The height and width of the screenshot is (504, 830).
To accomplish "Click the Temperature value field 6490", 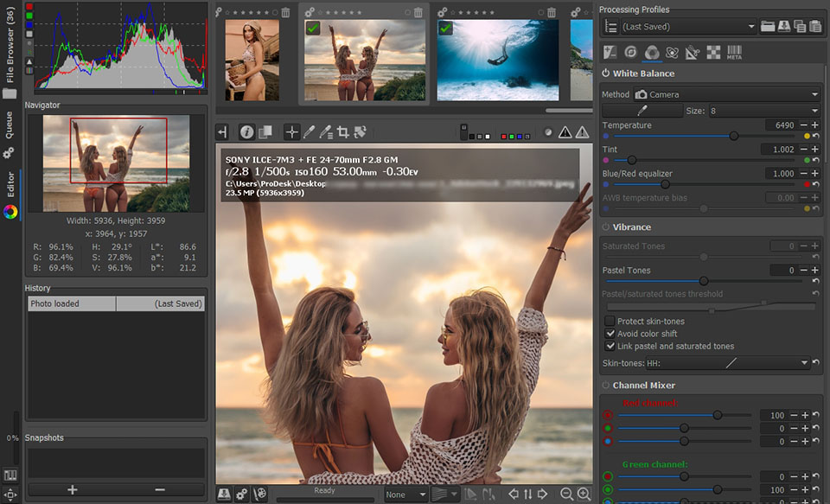I will (x=782, y=125).
